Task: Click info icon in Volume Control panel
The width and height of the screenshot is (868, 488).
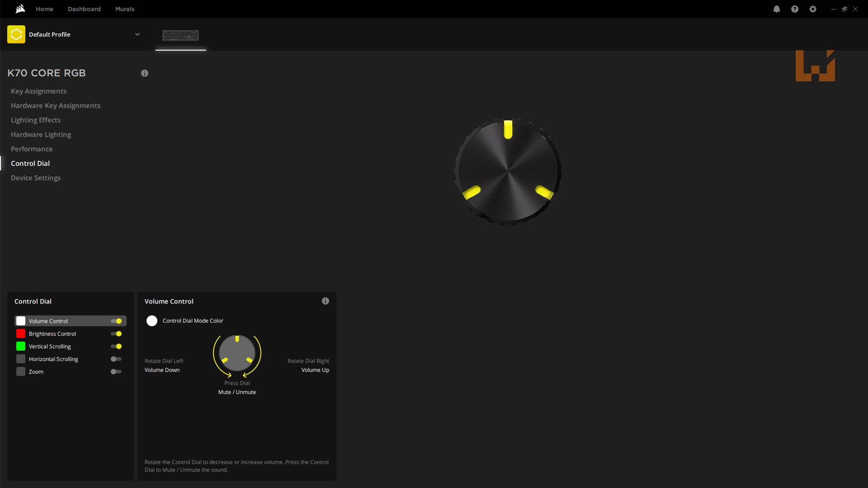Action: point(325,301)
